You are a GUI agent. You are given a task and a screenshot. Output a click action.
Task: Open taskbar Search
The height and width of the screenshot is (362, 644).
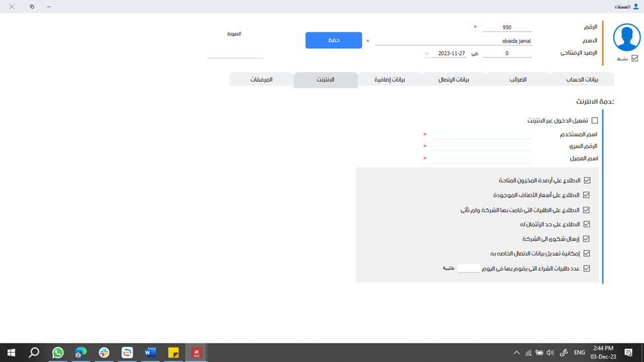[x=34, y=353]
